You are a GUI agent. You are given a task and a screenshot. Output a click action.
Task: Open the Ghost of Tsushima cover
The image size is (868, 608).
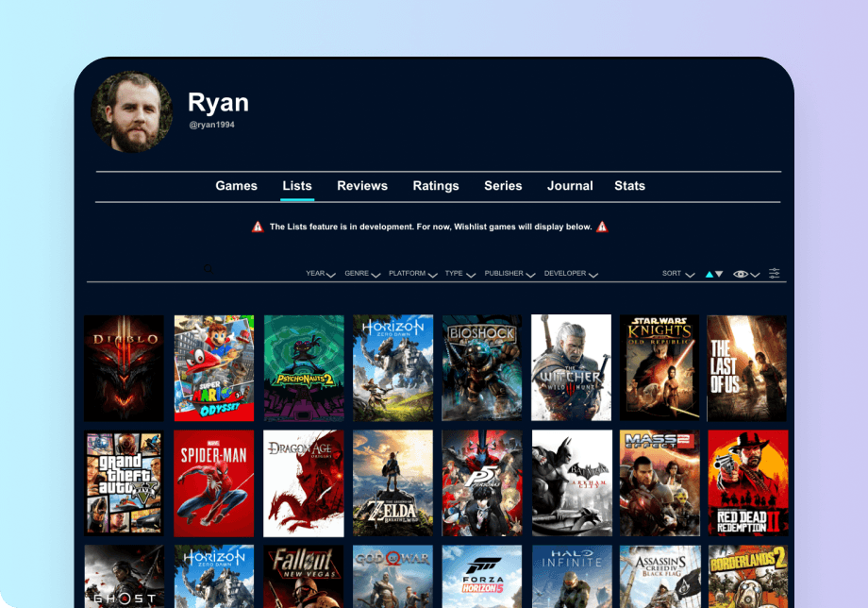[124, 577]
